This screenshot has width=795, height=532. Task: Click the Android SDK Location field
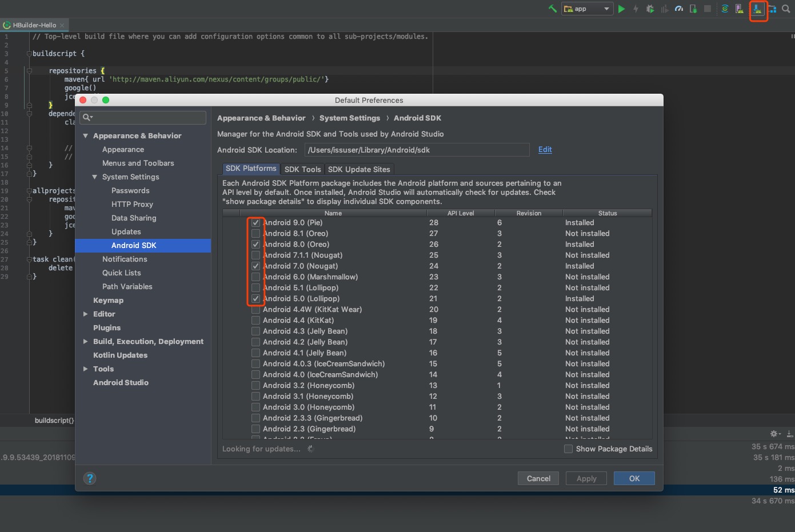(417, 150)
